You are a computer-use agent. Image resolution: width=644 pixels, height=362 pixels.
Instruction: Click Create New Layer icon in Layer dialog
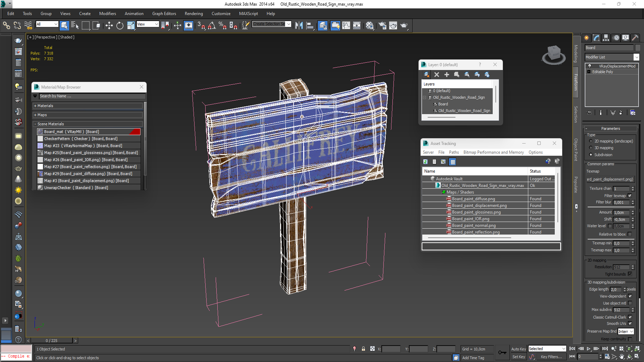[426, 74]
